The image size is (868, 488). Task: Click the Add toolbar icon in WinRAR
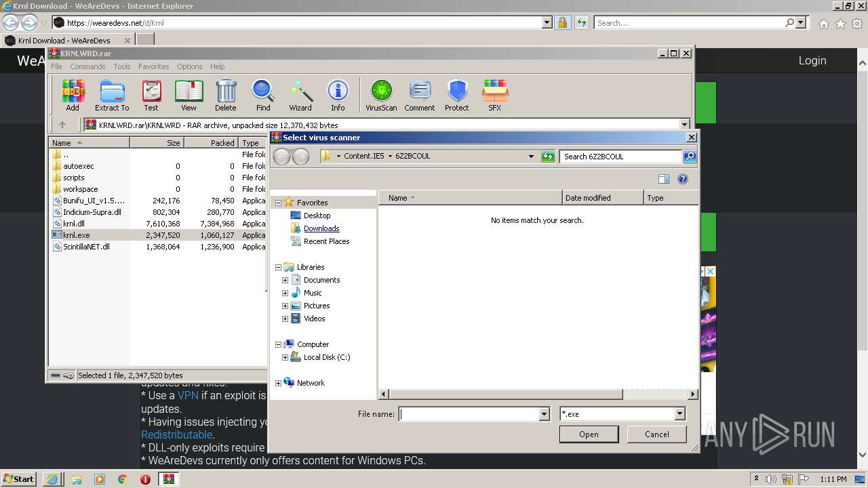pos(73,95)
